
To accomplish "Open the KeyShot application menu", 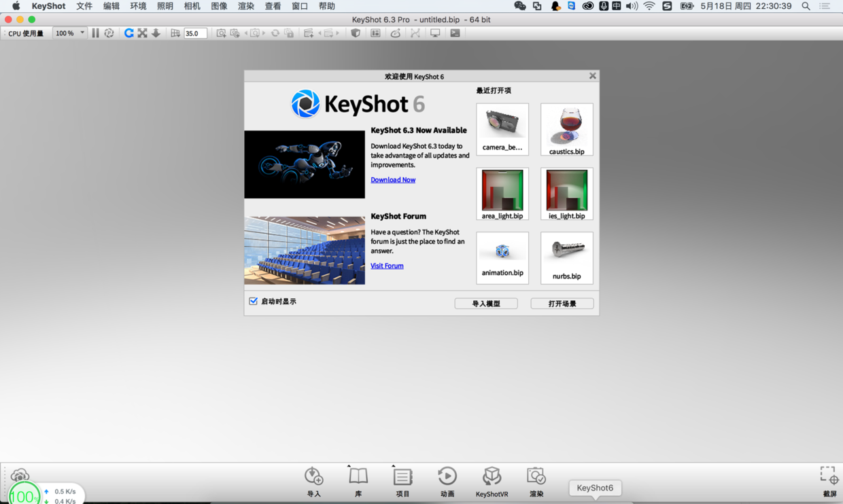I will coord(48,6).
